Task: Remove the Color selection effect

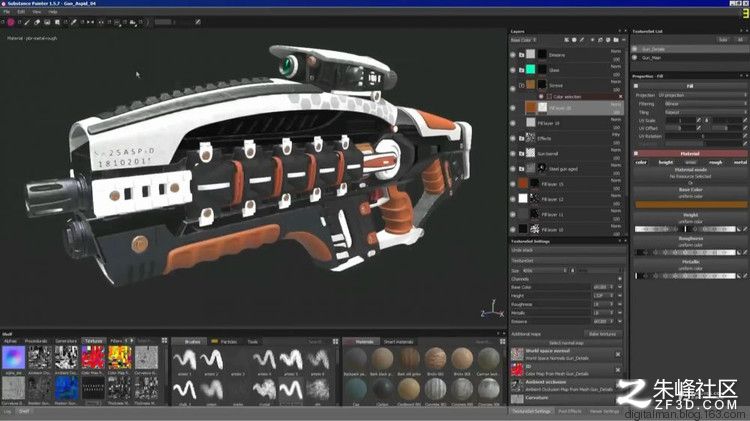Action: pos(621,97)
